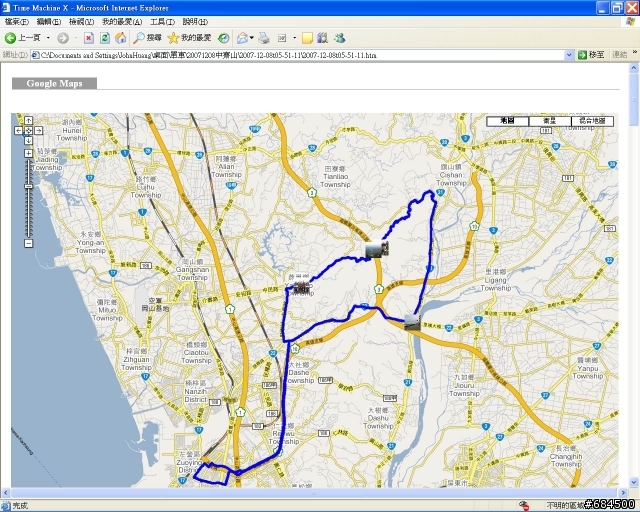Click the horizontal scrollbar thumb
Viewport: 640px width, 512px height.
point(314,493)
